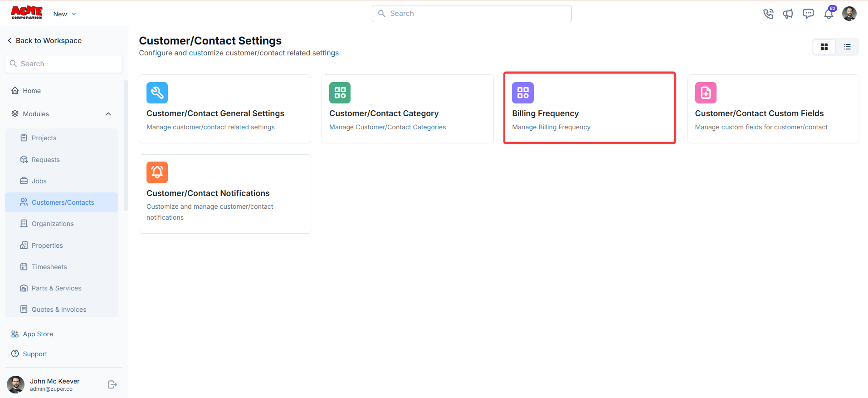Click the sidebar vertical scrollbar
This screenshot has height=398, width=868.
pos(126,145)
